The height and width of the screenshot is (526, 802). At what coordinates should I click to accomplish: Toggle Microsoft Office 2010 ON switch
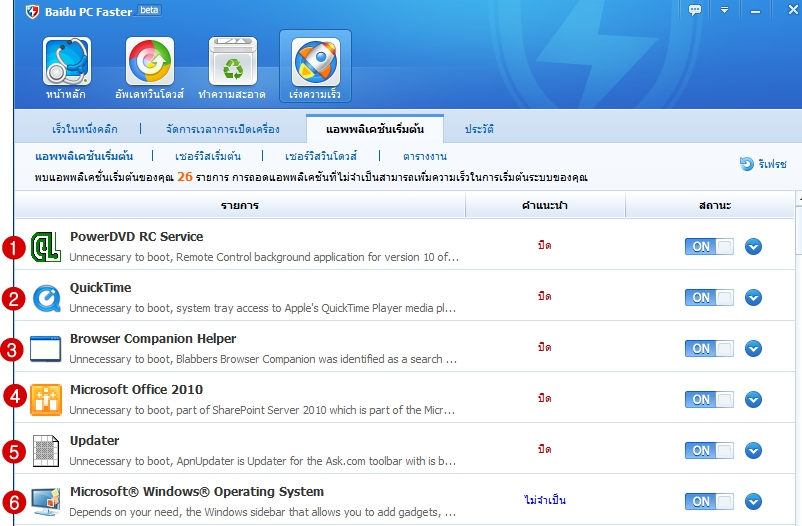[709, 399]
